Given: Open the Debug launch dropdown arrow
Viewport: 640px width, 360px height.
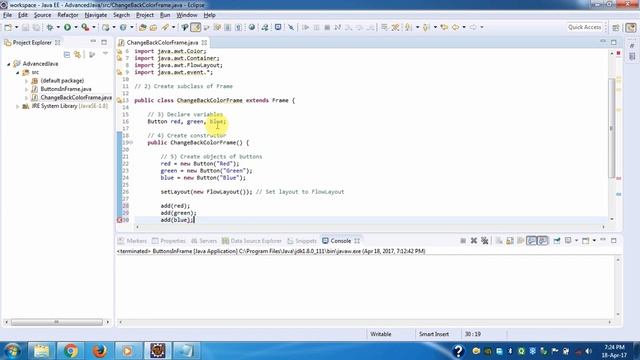Looking at the screenshot, I should [x=58, y=27].
